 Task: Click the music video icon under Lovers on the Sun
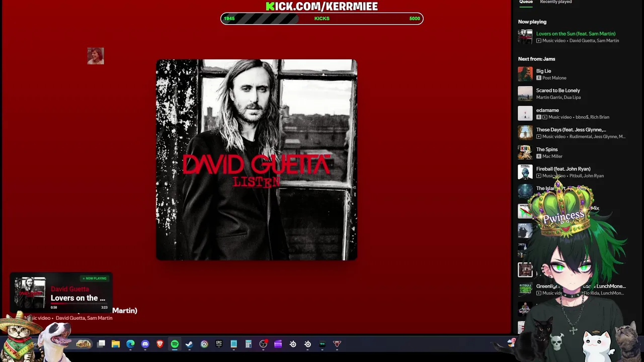(539, 41)
